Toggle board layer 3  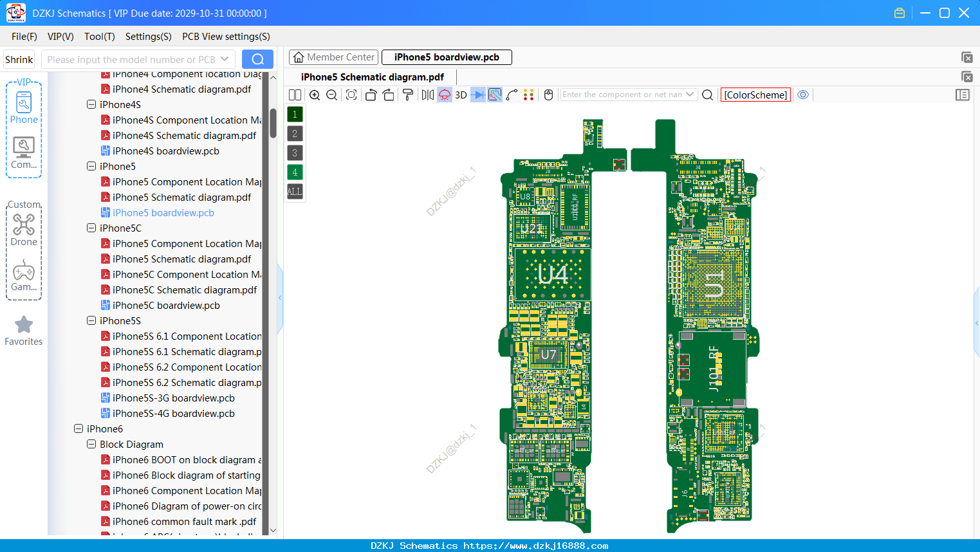[x=295, y=153]
